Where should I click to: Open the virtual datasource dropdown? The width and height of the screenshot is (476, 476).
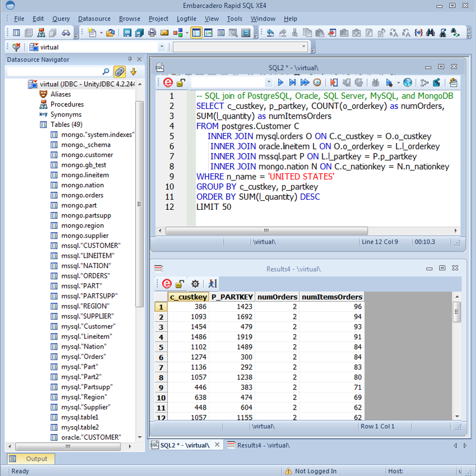[x=161, y=47]
